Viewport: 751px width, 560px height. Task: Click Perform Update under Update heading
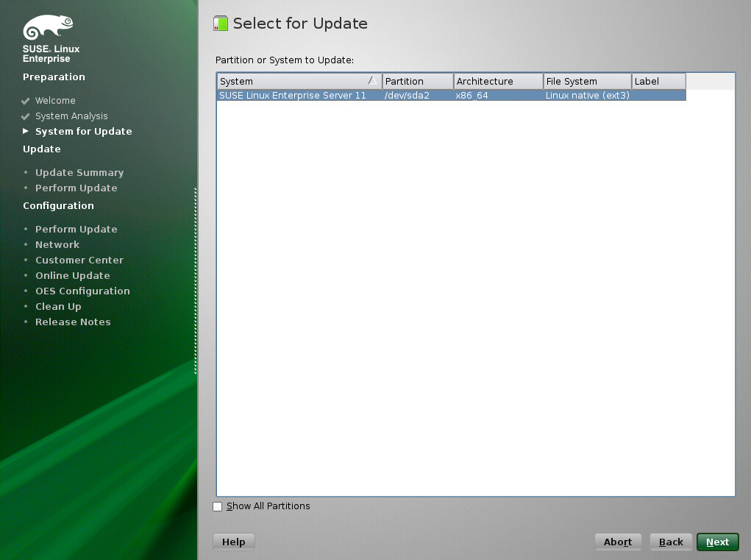[76, 188]
